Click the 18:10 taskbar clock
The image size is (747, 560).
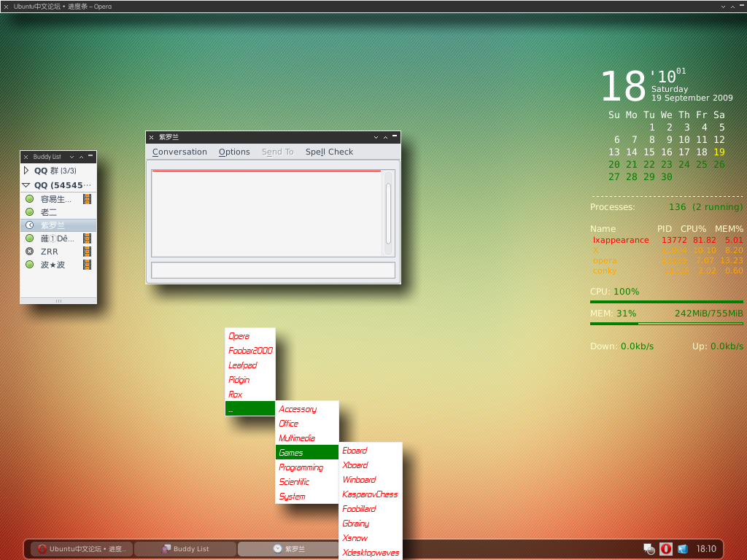click(706, 549)
